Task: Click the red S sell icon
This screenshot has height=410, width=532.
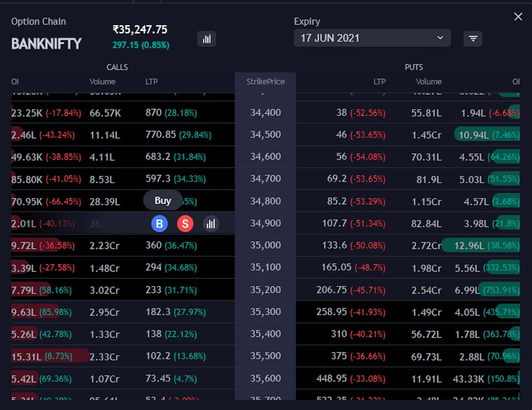Action: click(185, 224)
